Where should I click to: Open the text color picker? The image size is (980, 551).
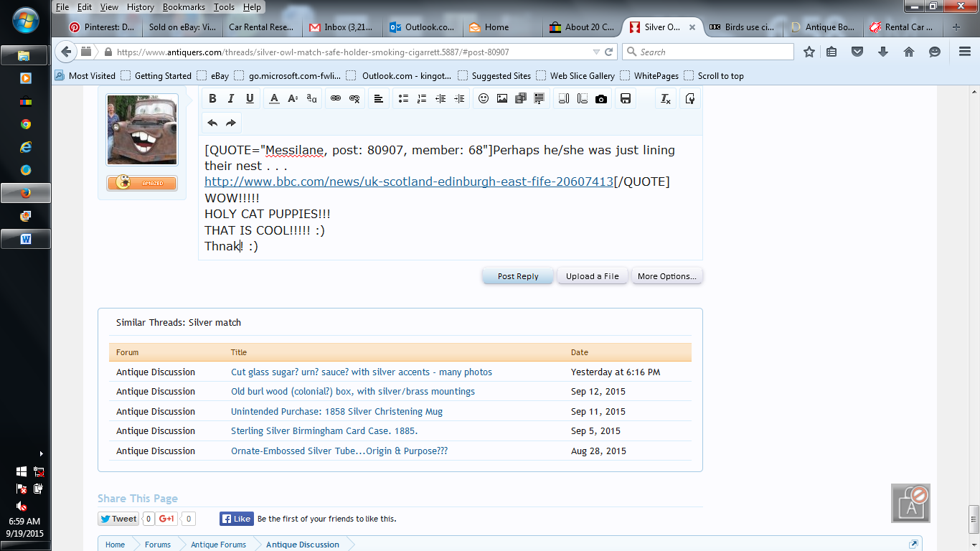click(274, 99)
